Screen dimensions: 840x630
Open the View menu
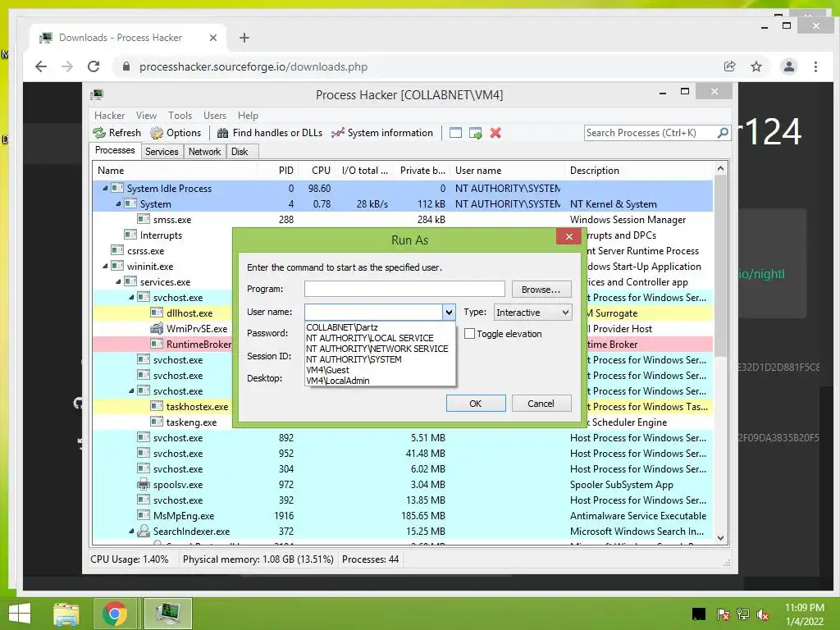click(x=146, y=115)
